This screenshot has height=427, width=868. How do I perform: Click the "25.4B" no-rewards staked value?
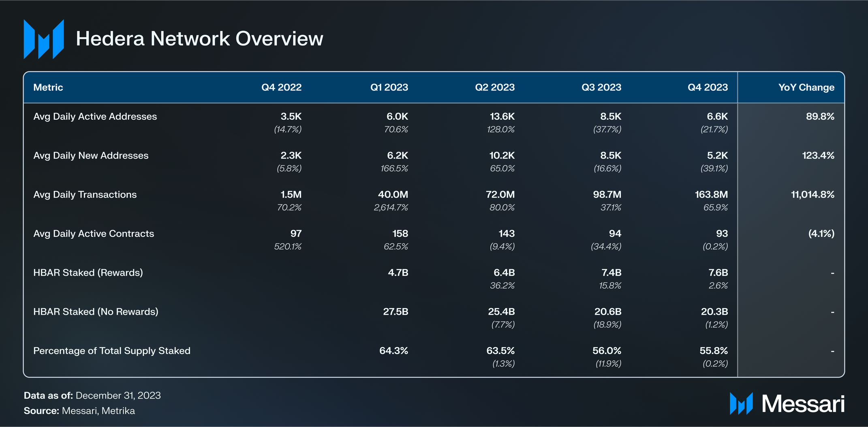coord(502,312)
